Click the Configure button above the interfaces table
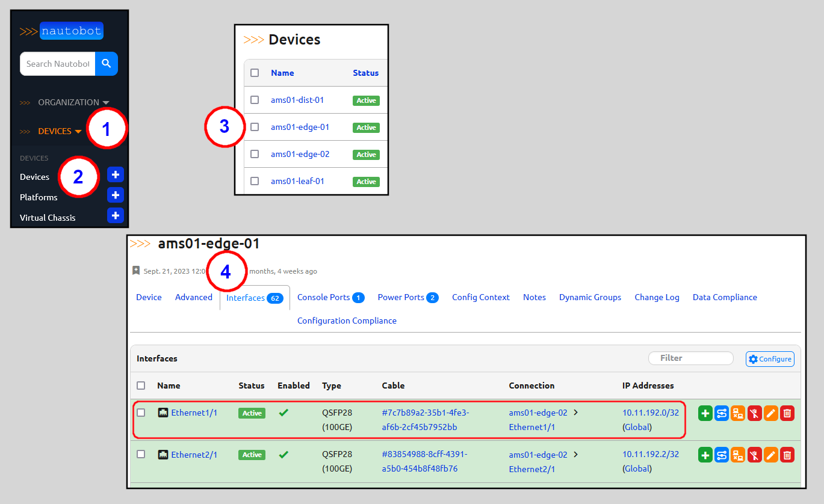The image size is (824, 504). tap(770, 358)
